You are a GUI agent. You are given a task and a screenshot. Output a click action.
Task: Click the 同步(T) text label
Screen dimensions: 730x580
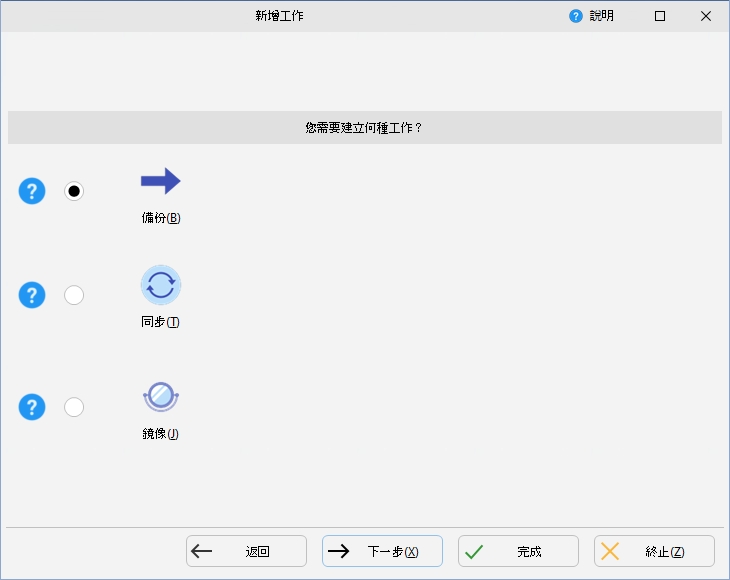pos(161,322)
